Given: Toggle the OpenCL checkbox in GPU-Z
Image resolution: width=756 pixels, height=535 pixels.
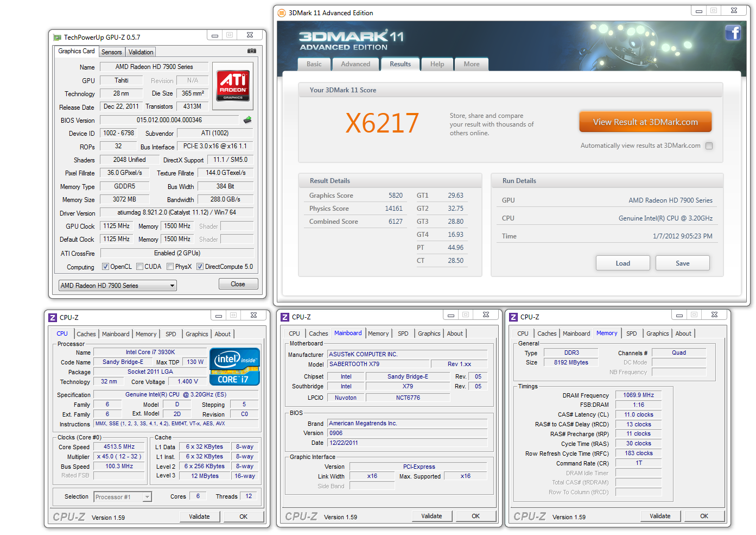Looking at the screenshot, I should point(106,267).
